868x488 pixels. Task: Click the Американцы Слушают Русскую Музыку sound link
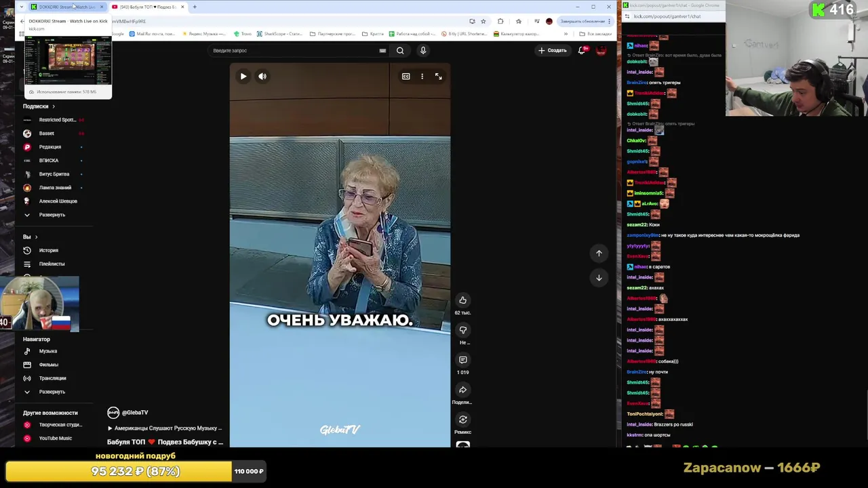pyautogui.click(x=165, y=428)
